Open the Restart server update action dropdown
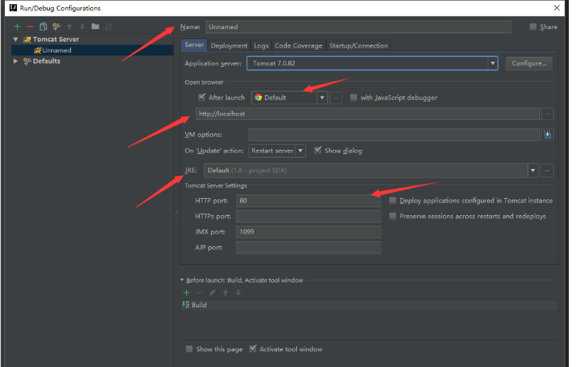 [300, 150]
